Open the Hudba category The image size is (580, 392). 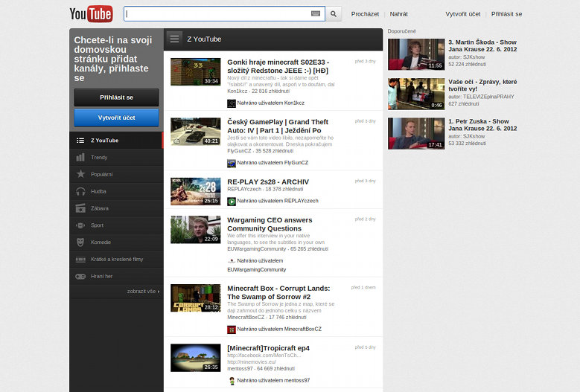coord(116,191)
